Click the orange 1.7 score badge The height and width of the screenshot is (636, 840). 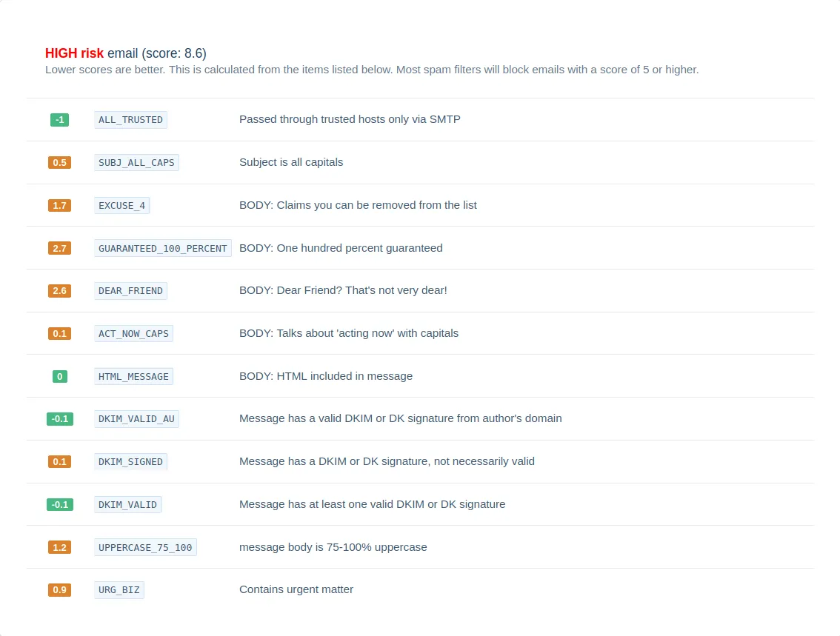59,205
